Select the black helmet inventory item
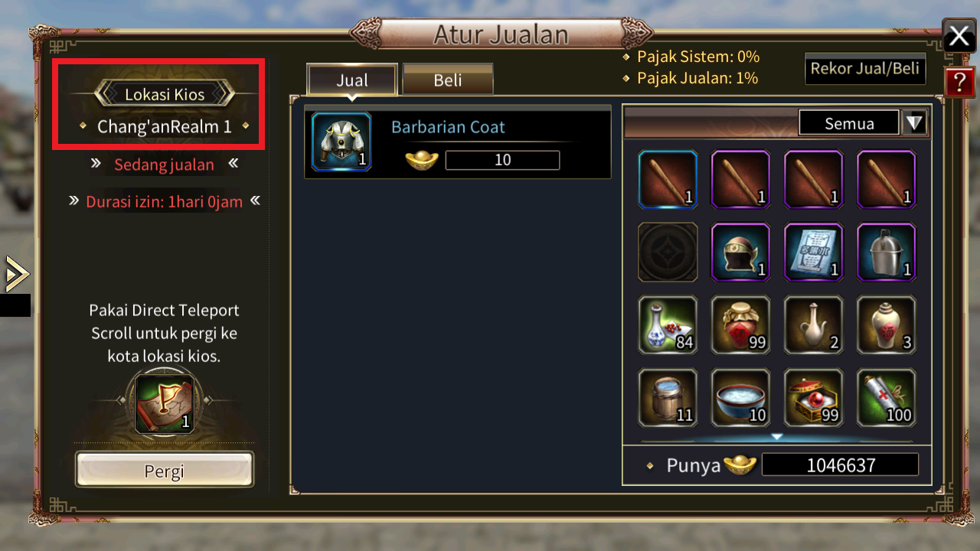 pyautogui.click(x=740, y=252)
